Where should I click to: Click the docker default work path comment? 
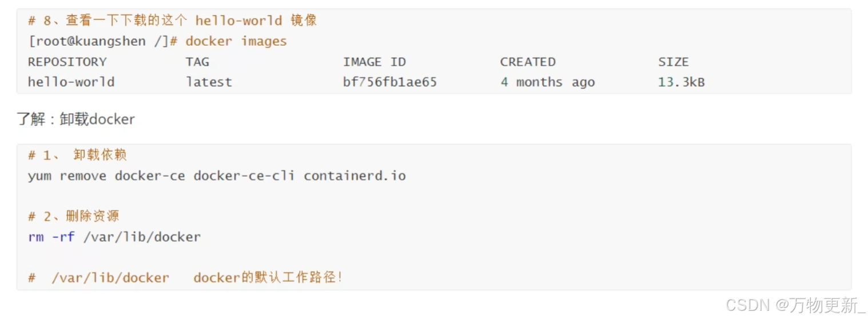pyautogui.click(x=185, y=278)
